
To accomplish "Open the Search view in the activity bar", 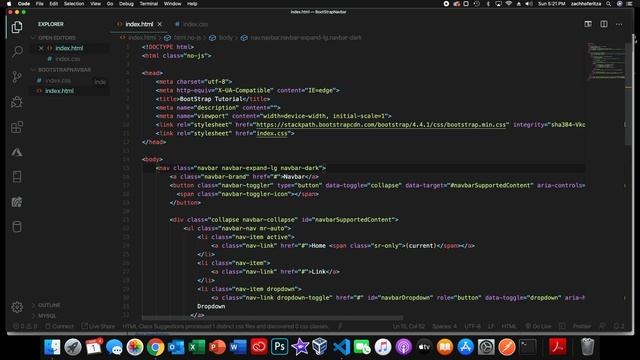I will (x=17, y=52).
